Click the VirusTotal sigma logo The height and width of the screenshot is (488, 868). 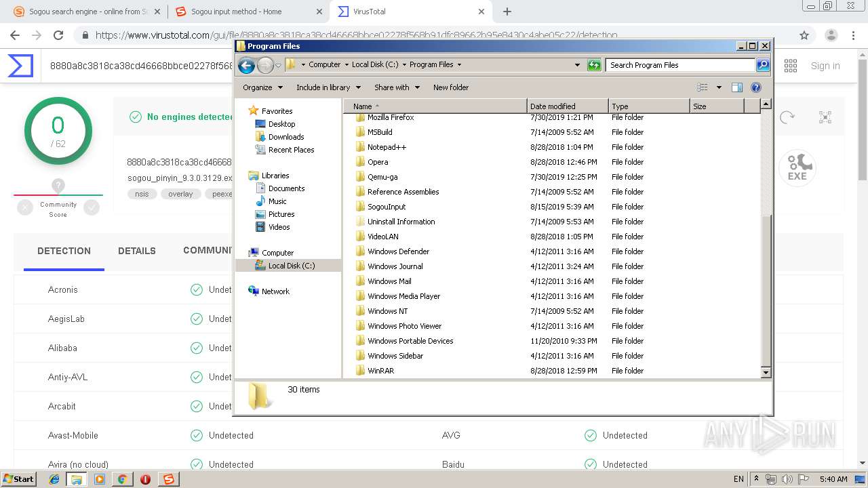click(x=20, y=66)
